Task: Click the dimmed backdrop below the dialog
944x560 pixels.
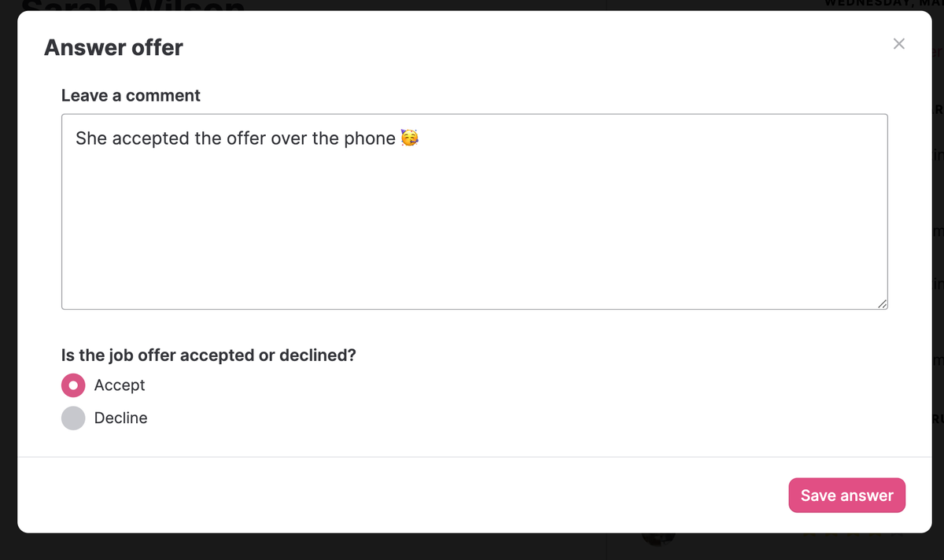Action: (x=315, y=547)
